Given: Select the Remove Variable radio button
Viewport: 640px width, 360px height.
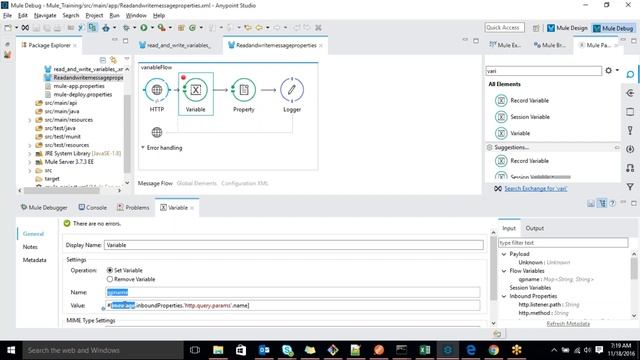Looking at the screenshot, I should tap(109, 279).
